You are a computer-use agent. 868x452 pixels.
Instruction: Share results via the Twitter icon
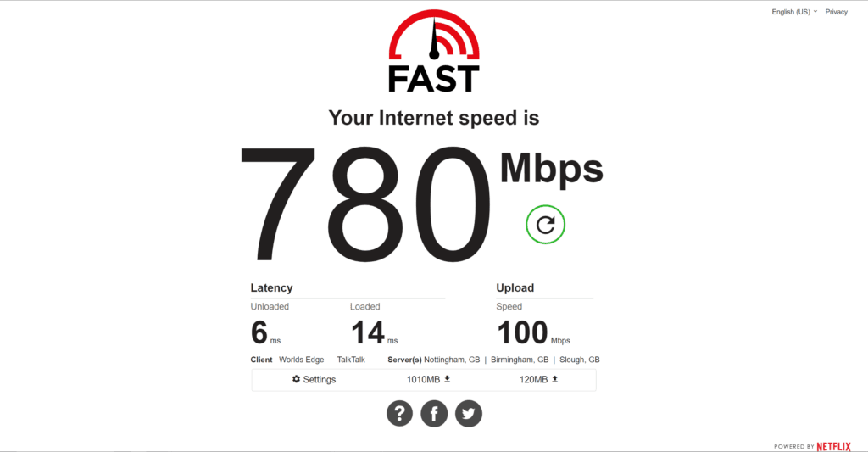point(468,413)
